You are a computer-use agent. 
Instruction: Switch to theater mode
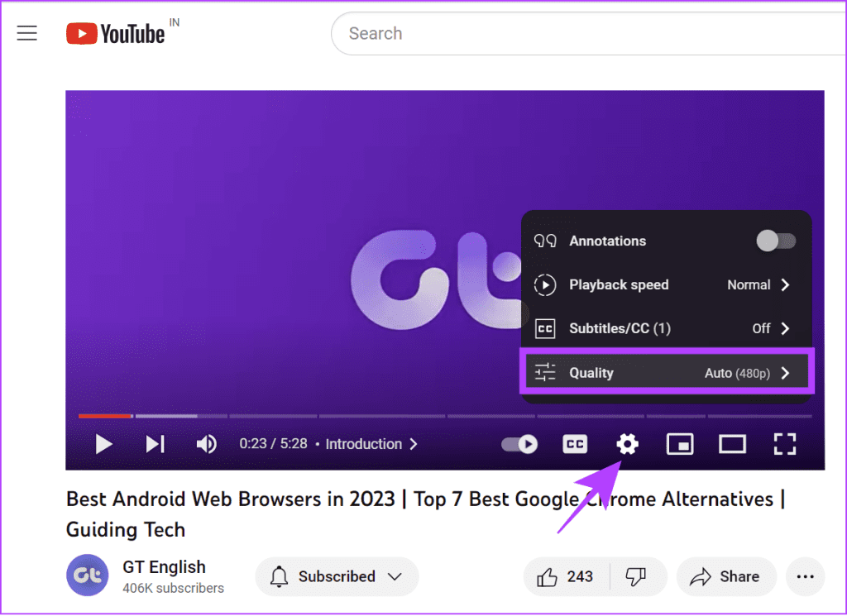click(x=732, y=444)
